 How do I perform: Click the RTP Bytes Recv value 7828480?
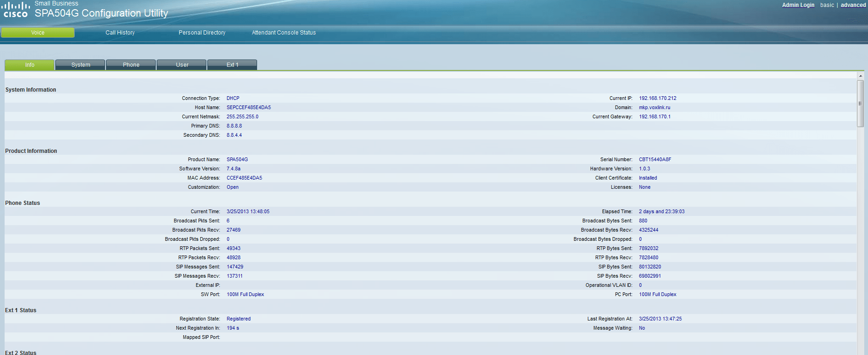(x=648, y=257)
